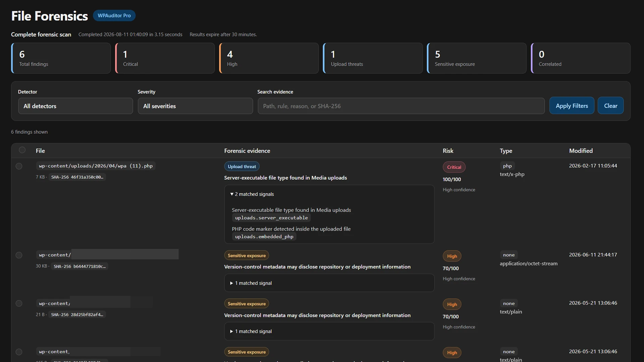Click the Type column header
This screenshot has height=362, width=644.
(506, 151)
